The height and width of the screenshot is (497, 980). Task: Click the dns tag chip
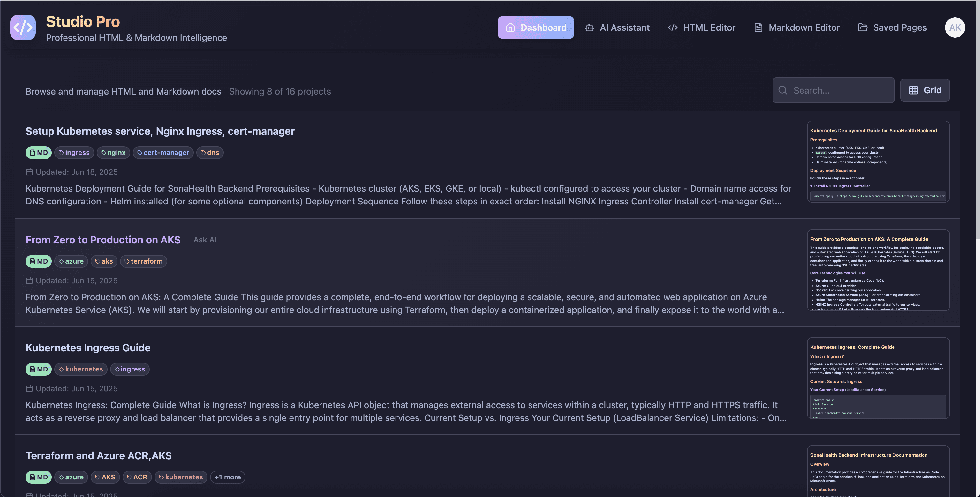[210, 153]
